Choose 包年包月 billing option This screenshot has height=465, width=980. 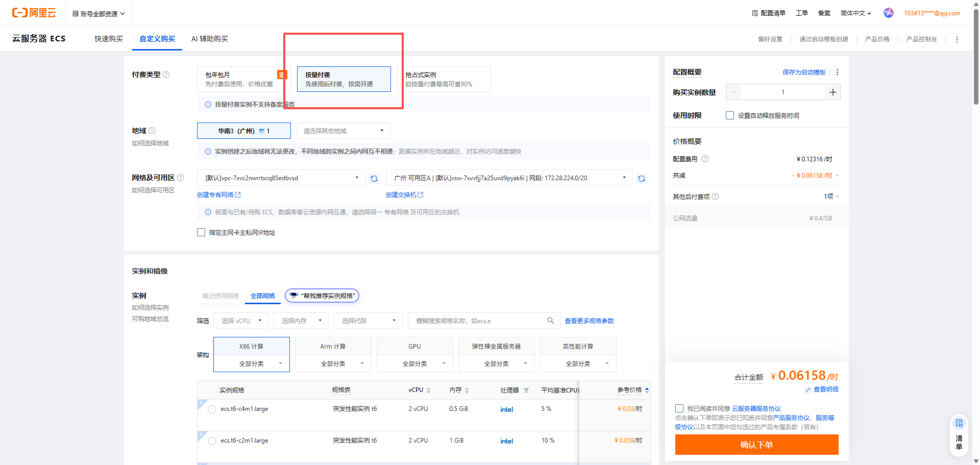[x=243, y=79]
